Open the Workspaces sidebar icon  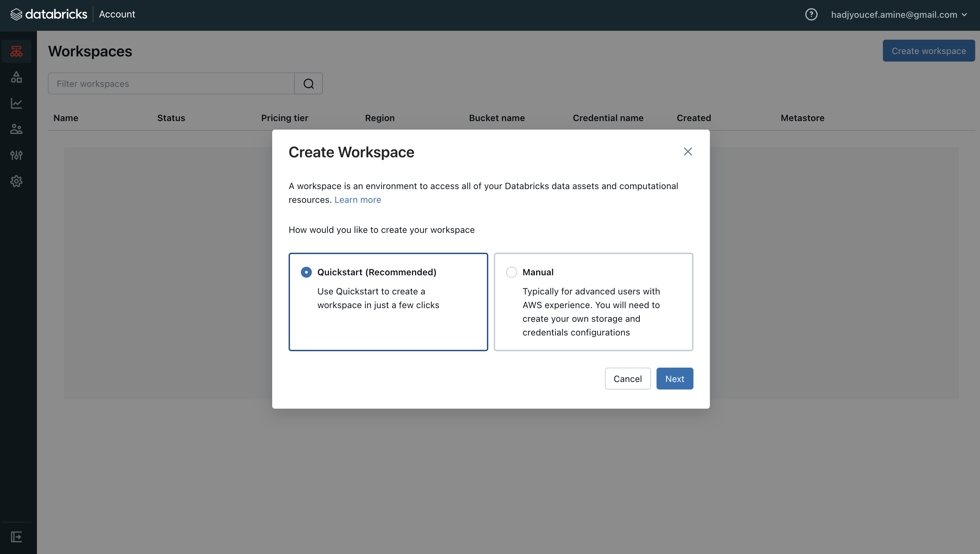16,51
